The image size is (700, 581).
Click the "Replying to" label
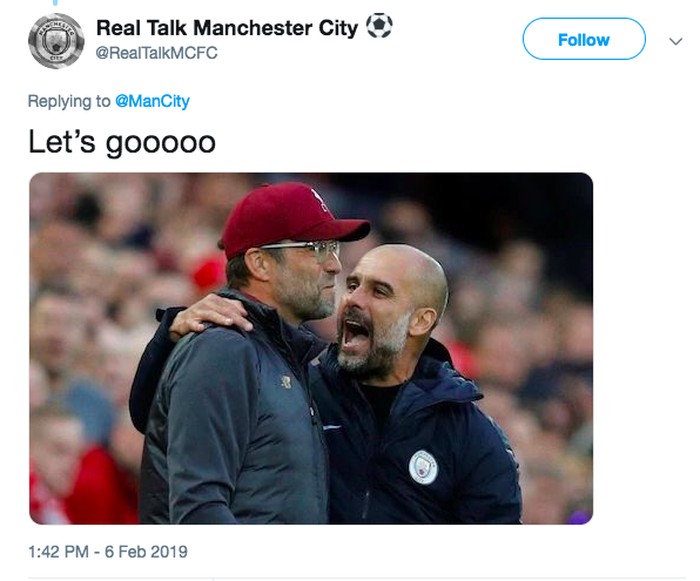point(69,101)
